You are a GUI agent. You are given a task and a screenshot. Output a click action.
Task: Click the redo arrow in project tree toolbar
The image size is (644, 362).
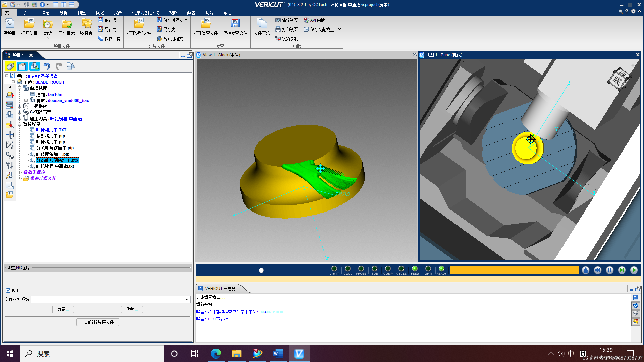[59, 66]
